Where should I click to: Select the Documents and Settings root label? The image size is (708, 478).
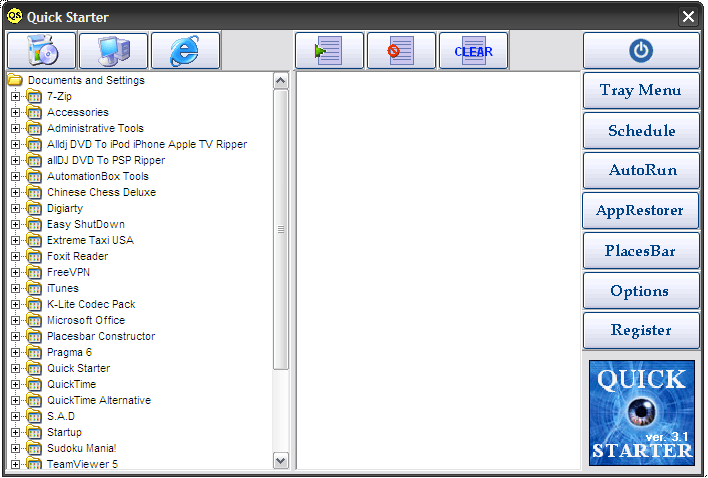[x=86, y=80]
